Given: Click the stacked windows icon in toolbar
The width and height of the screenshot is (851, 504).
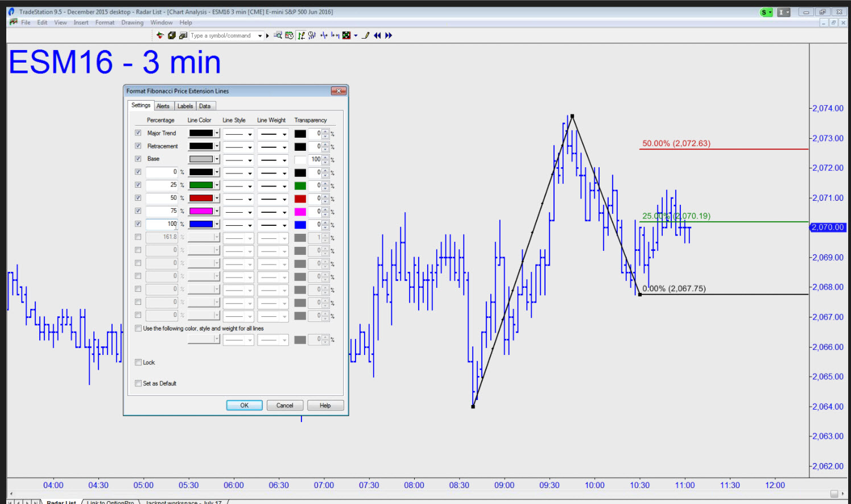Looking at the screenshot, I should point(172,35).
